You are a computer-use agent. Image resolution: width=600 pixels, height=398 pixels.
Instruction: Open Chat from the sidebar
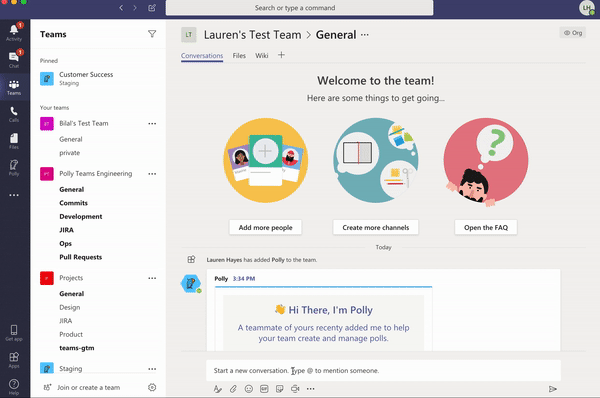click(x=14, y=59)
